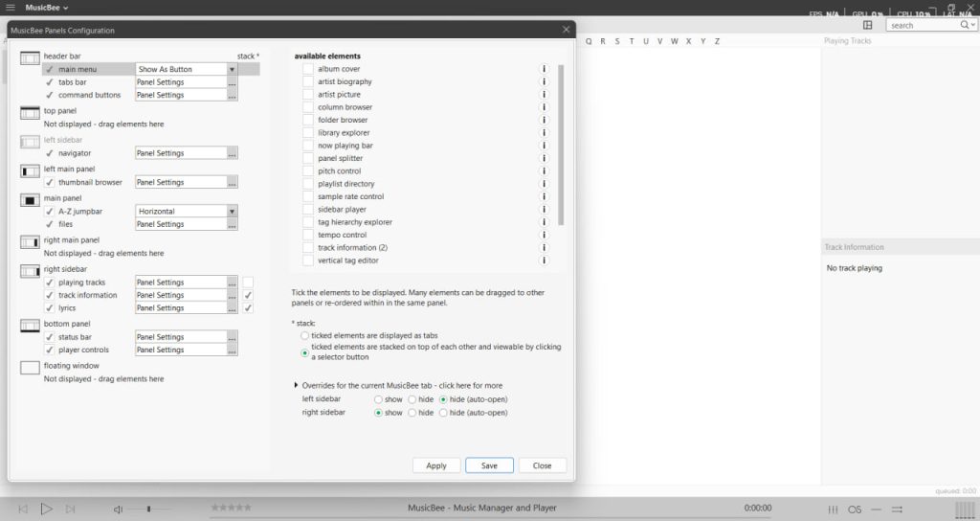
Task: Click the Save button
Action: pos(489,465)
